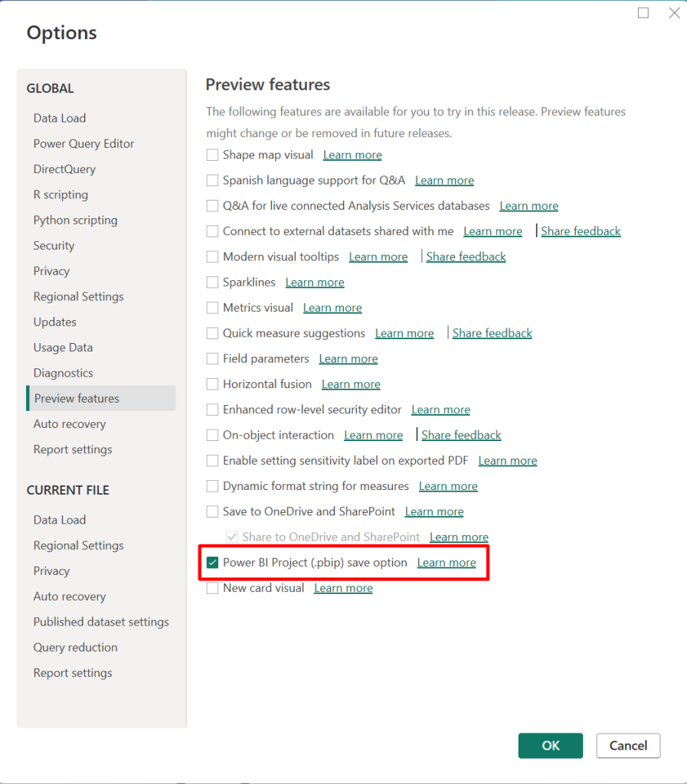The height and width of the screenshot is (784, 687).
Task: Check Spanish language support for Q&A
Action: (x=212, y=180)
